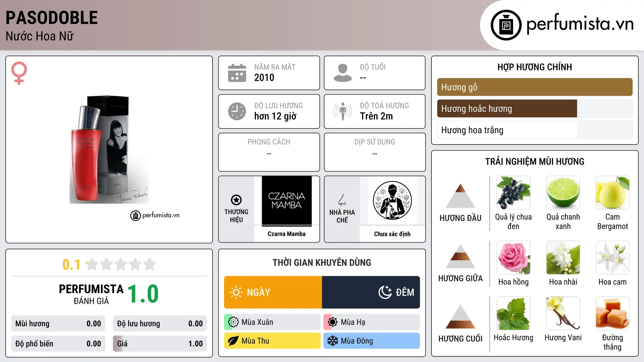Click the Nước Hoa Nữ subtitle
This screenshot has height=362, width=644.
(40, 36)
